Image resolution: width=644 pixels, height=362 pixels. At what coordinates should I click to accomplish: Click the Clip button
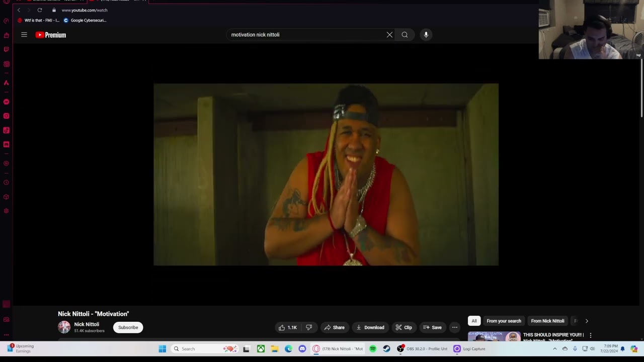tap(404, 327)
